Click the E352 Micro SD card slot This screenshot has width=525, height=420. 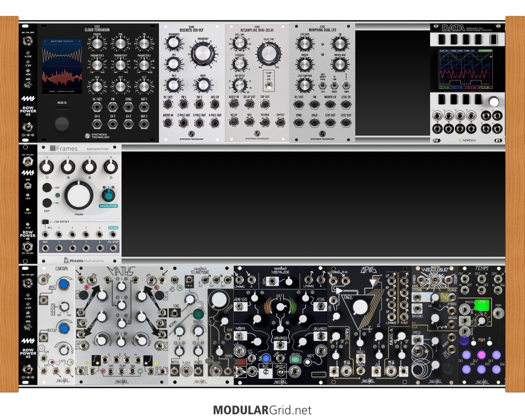[x=62, y=109]
